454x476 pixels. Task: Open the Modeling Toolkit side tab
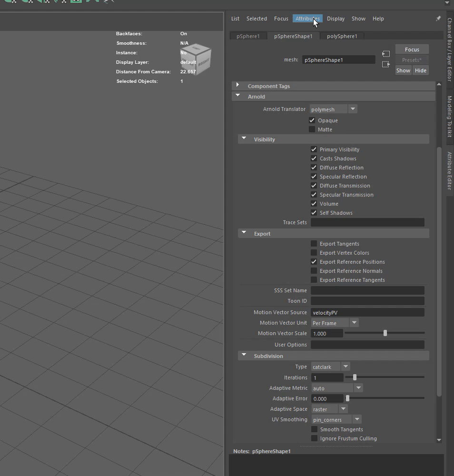(450, 117)
